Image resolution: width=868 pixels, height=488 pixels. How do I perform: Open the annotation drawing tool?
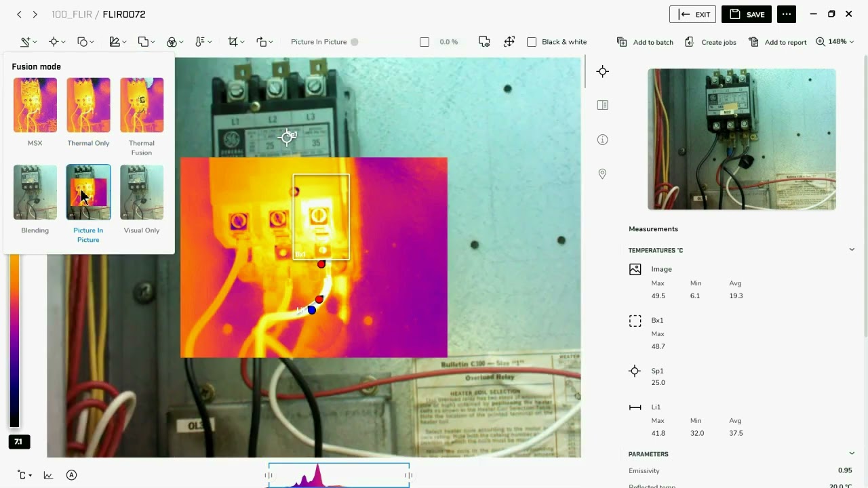(x=115, y=42)
